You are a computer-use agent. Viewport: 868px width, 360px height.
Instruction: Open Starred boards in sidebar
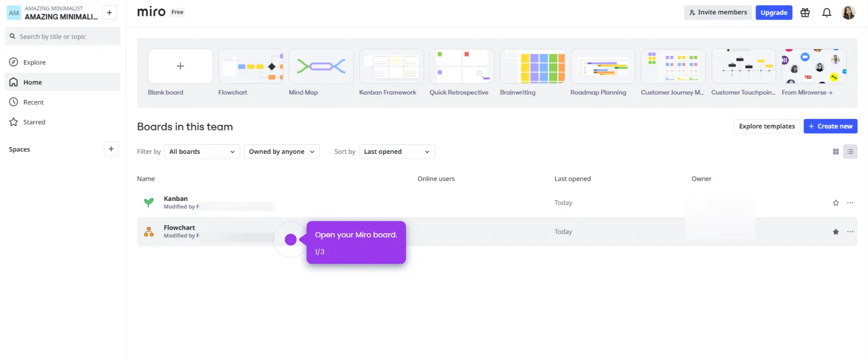[x=63, y=122]
